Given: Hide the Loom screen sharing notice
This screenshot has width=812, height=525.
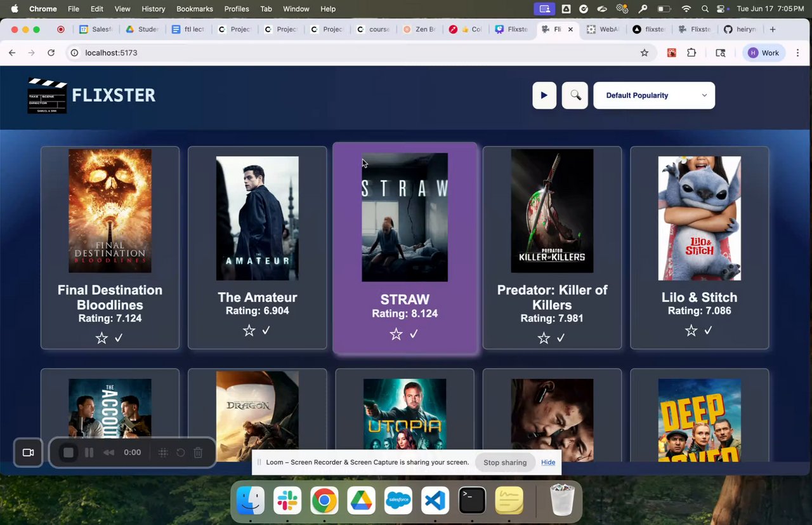Looking at the screenshot, I should (x=548, y=462).
